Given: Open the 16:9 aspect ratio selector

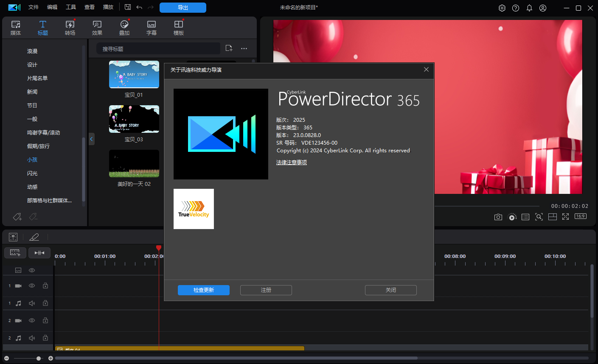Looking at the screenshot, I should point(581,216).
